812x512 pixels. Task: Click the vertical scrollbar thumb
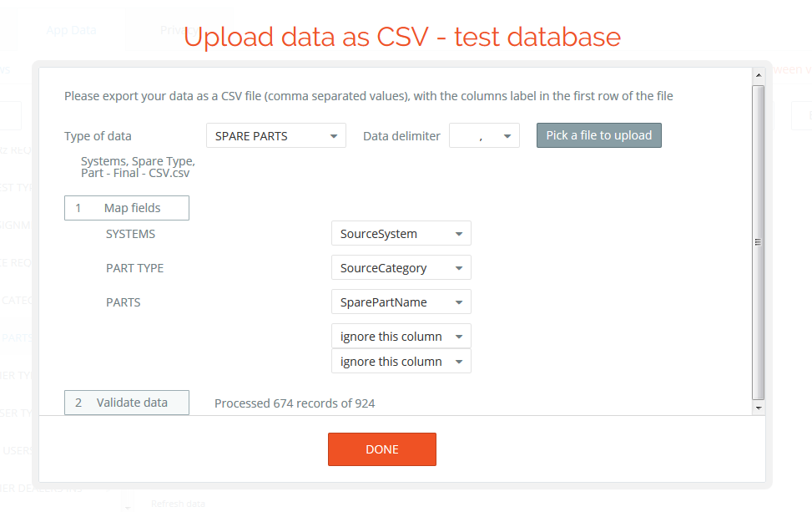point(758,241)
